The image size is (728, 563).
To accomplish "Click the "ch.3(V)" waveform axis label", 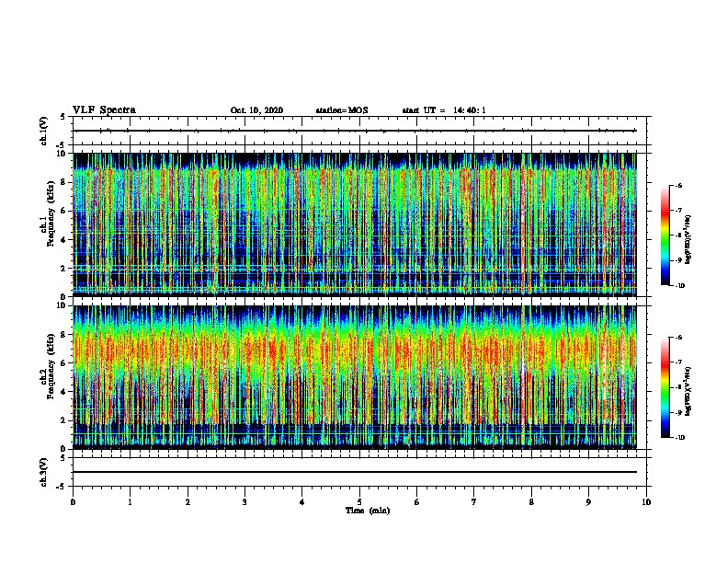I will click(x=44, y=472).
